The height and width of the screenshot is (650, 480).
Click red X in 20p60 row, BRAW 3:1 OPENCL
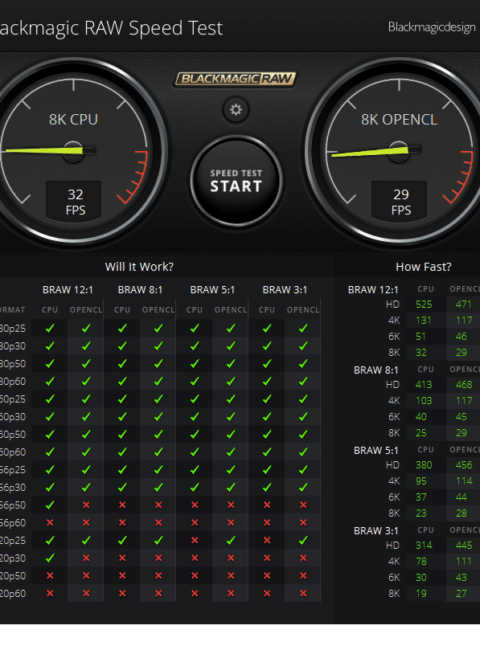303,593
